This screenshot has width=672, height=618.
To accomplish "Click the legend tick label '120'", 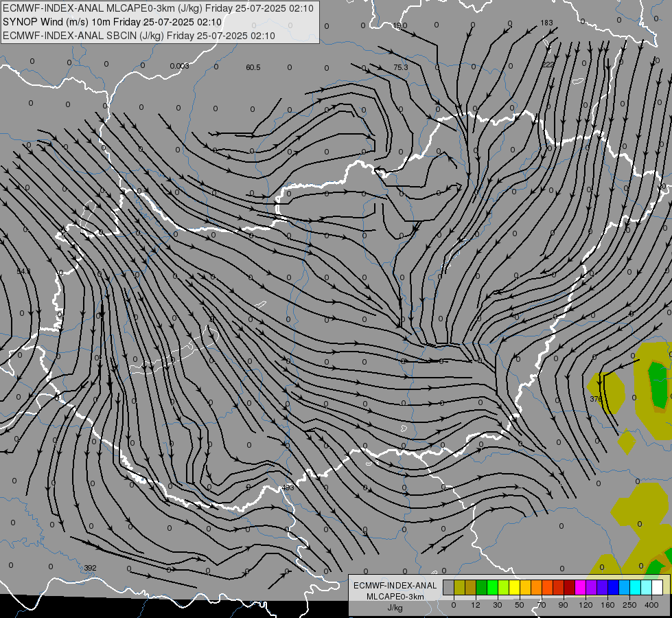I will click(x=586, y=605).
